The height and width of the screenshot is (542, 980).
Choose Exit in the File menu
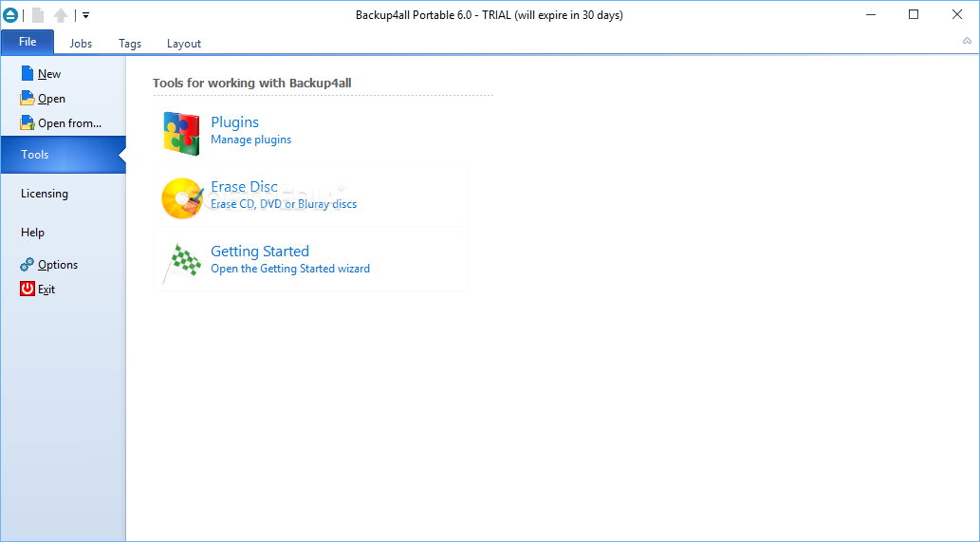click(46, 290)
